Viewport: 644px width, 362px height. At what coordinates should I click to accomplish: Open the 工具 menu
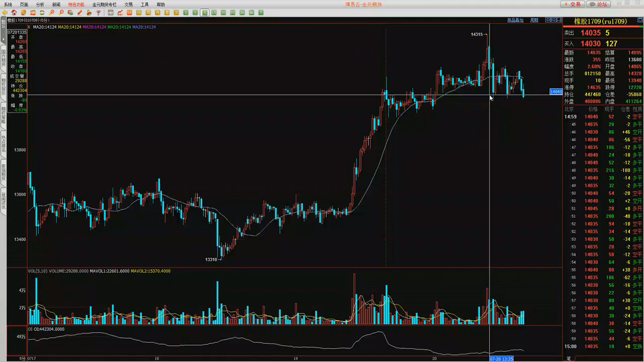click(x=145, y=5)
